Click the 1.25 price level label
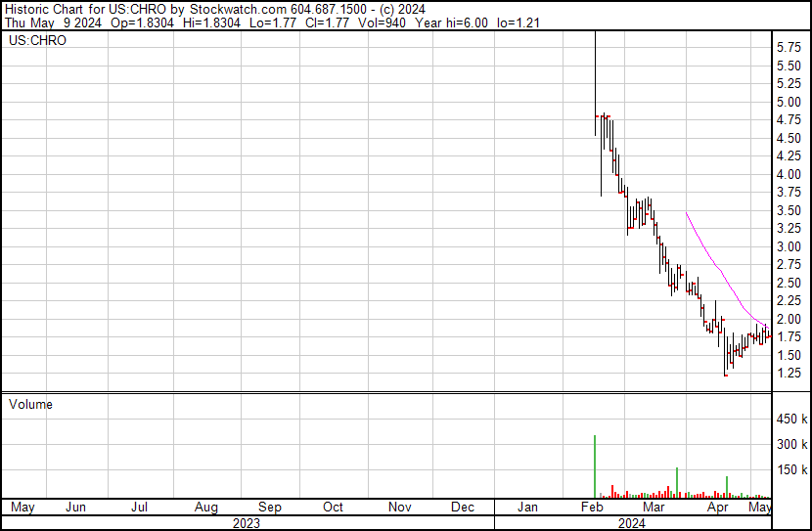The height and width of the screenshot is (531, 812). click(789, 374)
